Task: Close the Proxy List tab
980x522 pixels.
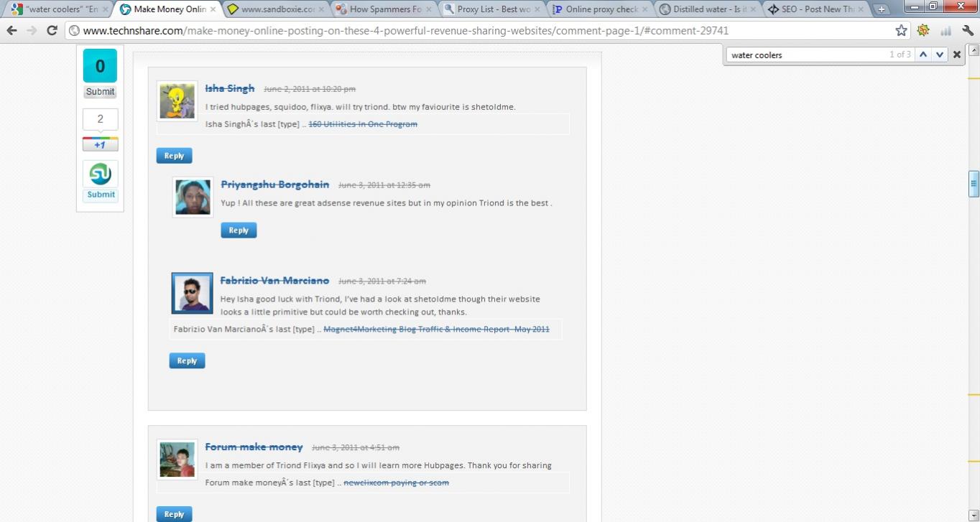Action: [537, 9]
